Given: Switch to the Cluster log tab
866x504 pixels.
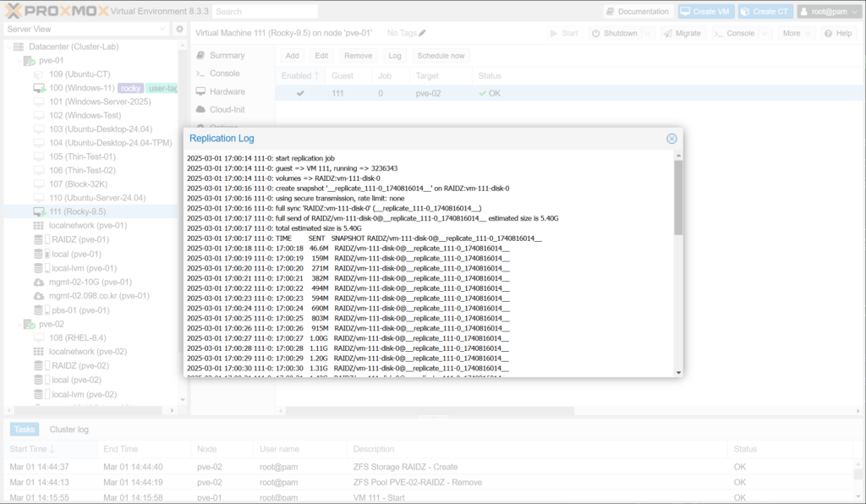Looking at the screenshot, I should 69,430.
